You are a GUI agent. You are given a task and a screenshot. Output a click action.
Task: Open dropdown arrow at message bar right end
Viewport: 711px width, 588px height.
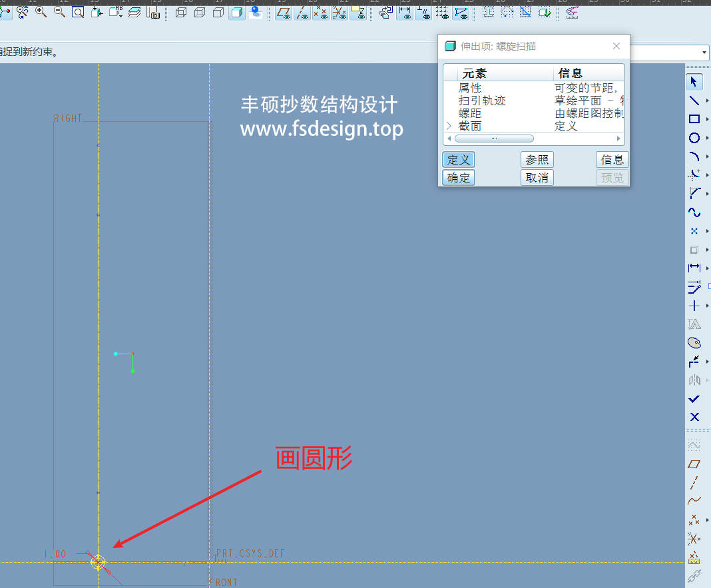pyautogui.click(x=704, y=53)
